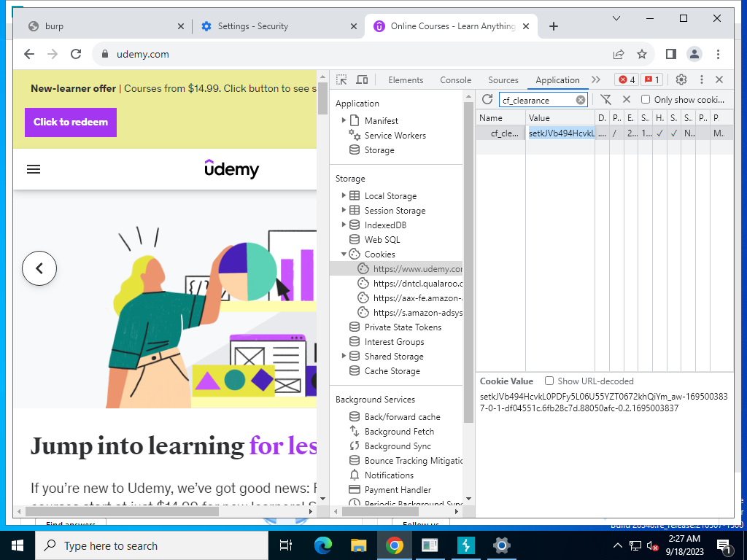This screenshot has width=747, height=560.
Task: Open the notification center icon
Action: click(x=724, y=545)
